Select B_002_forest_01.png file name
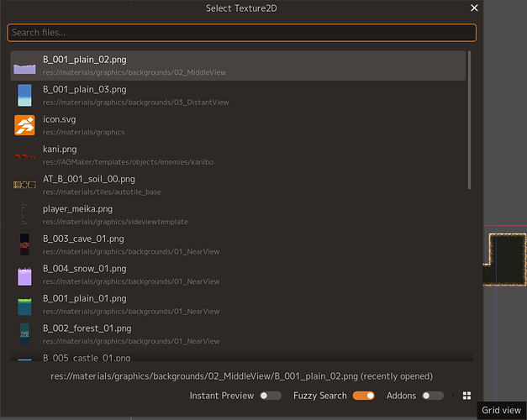Viewport: 527px width, 420px height. click(87, 328)
